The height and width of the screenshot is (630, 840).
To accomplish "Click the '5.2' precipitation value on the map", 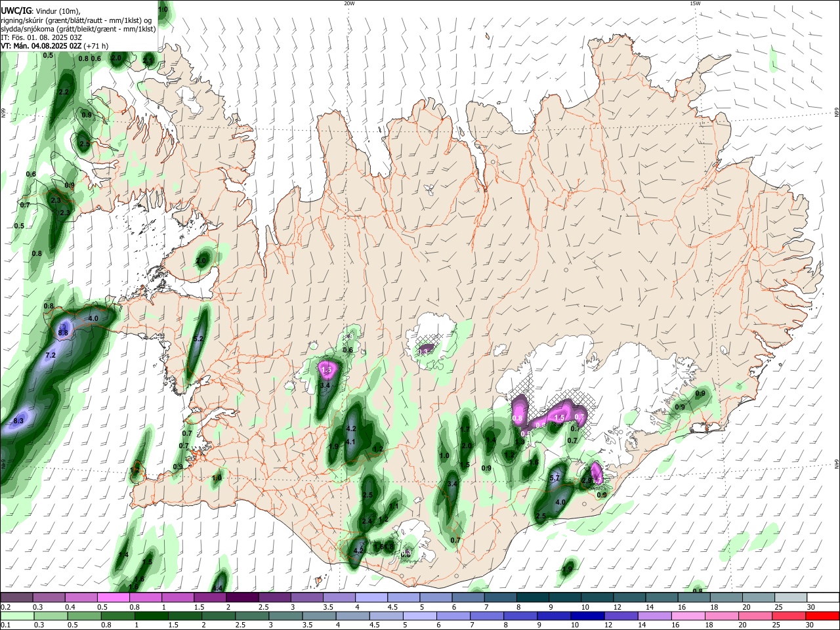I will pyautogui.click(x=199, y=339).
